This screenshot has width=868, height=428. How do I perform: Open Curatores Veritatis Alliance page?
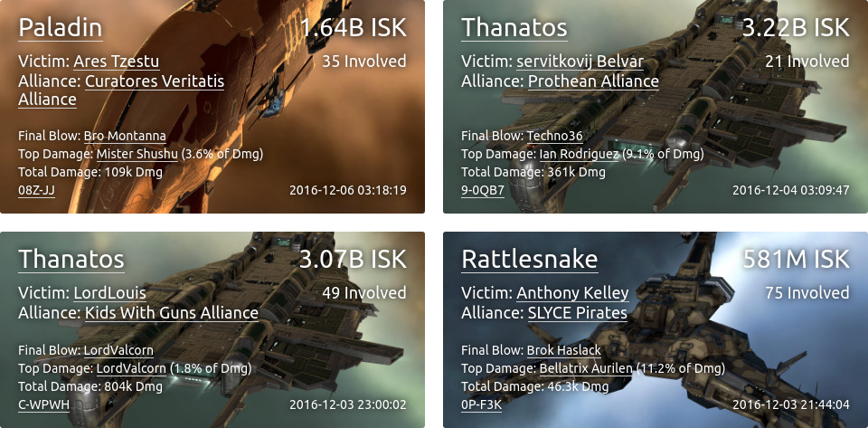click(x=121, y=90)
